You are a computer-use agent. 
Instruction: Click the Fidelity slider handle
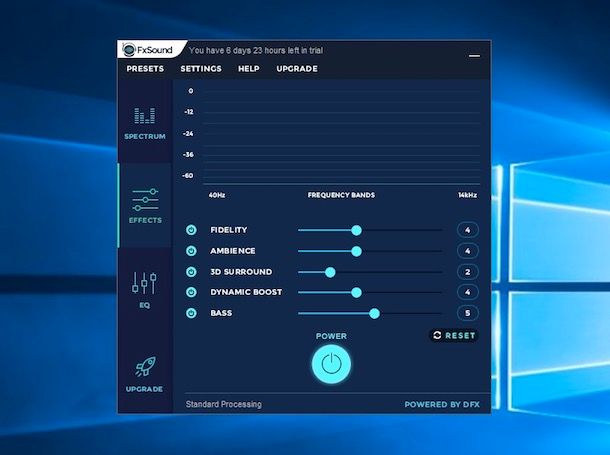tap(356, 230)
